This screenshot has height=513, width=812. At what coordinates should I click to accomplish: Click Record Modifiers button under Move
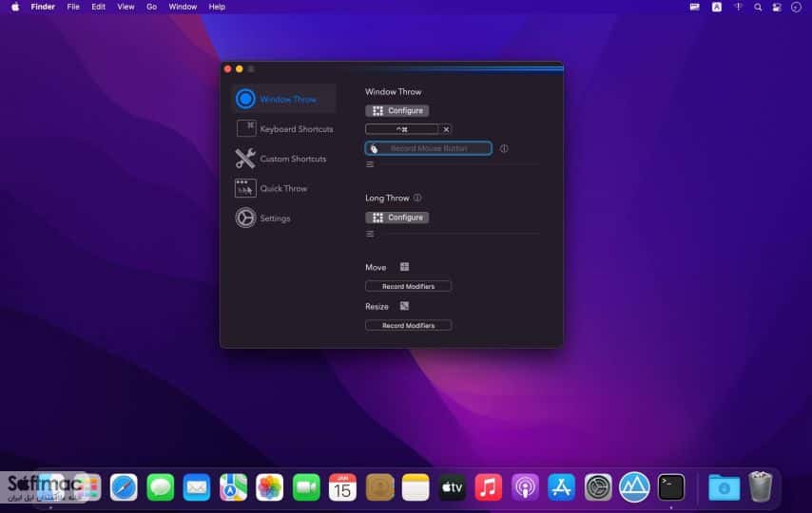(408, 286)
